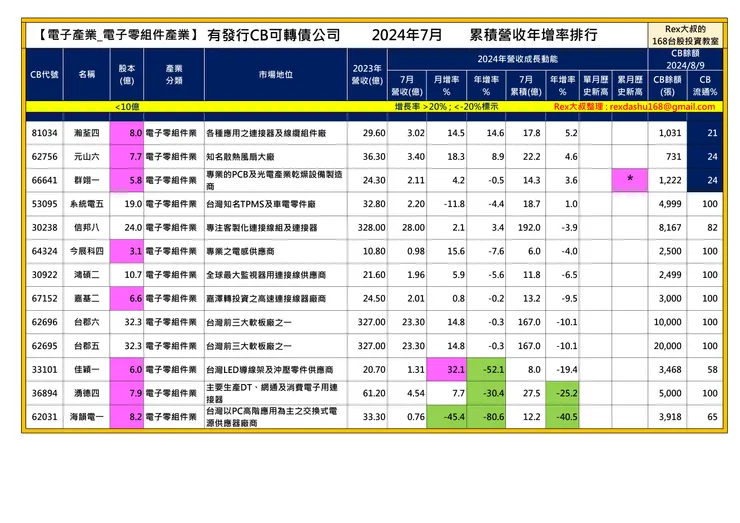Click the green cumulative growth cell -40.5

[563, 417]
